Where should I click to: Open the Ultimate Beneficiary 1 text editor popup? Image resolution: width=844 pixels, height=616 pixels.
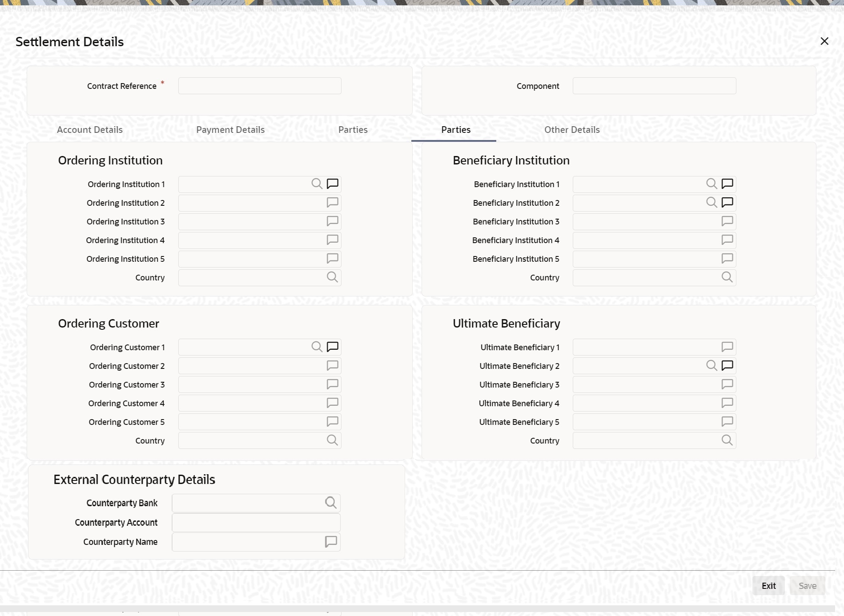[x=727, y=347]
